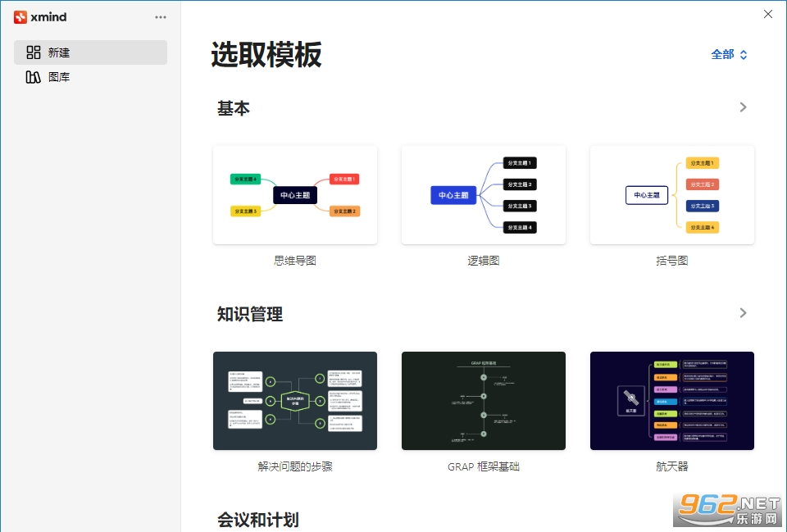Screen dimensions: 787x532
Task: Click the 会议和计划 section heading
Action: point(258,520)
